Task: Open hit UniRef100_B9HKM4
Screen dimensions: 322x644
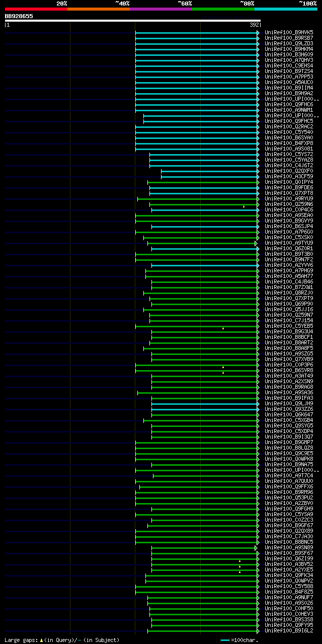Action: click(x=289, y=49)
